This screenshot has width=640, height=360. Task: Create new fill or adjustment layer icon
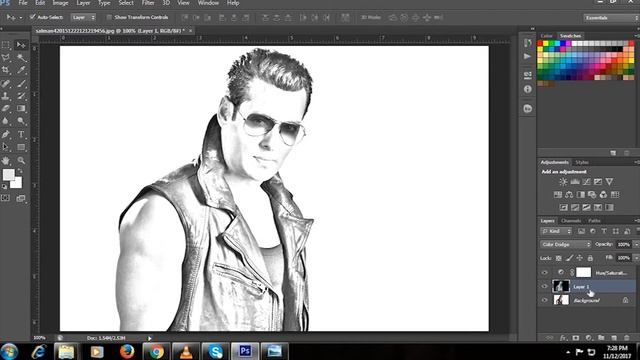click(588, 338)
